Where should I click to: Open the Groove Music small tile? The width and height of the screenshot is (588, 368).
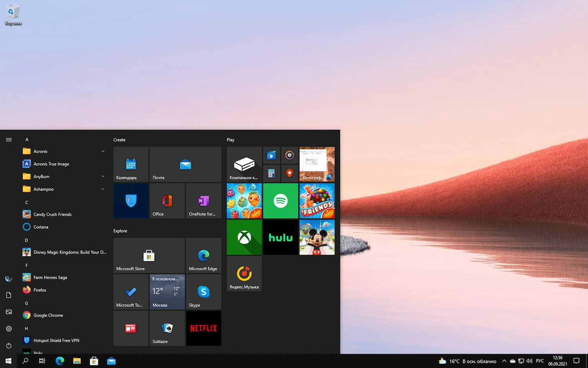pos(290,155)
